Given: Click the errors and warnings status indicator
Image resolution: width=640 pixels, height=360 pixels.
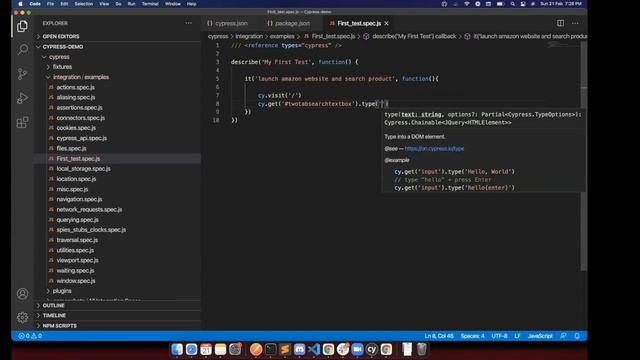Looking at the screenshot, I should (30, 336).
